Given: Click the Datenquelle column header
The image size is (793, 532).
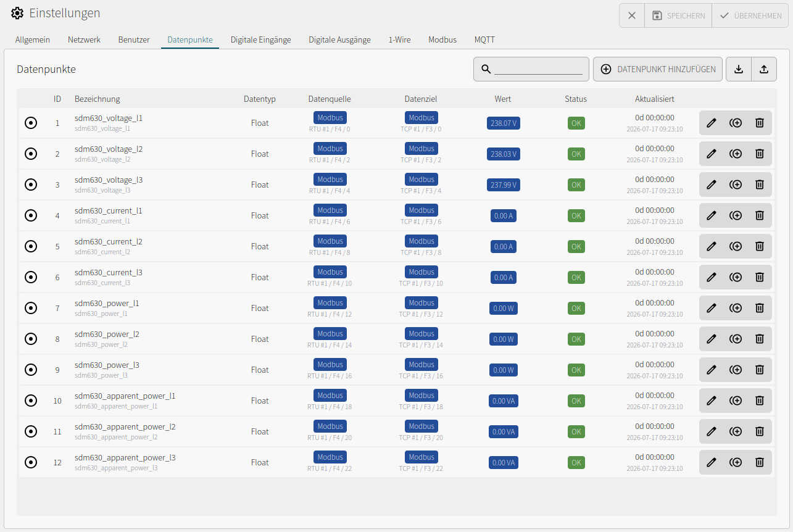Looking at the screenshot, I should pos(330,99).
